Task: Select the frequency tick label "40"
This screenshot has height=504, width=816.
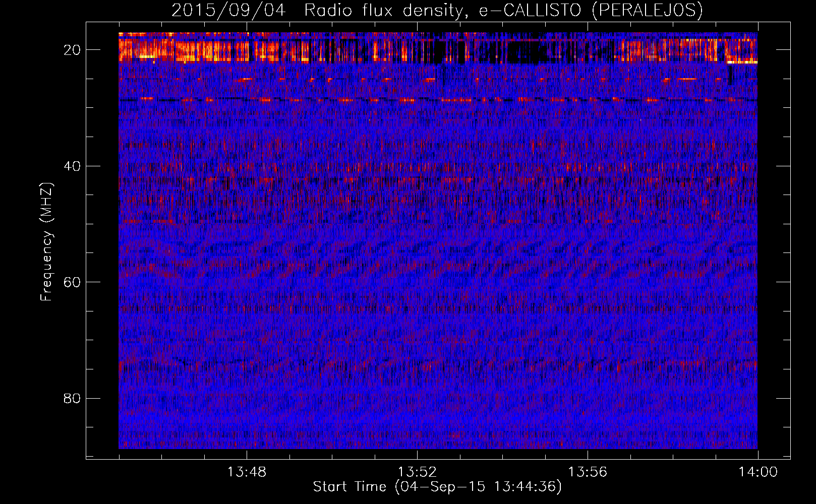Action: [73, 166]
